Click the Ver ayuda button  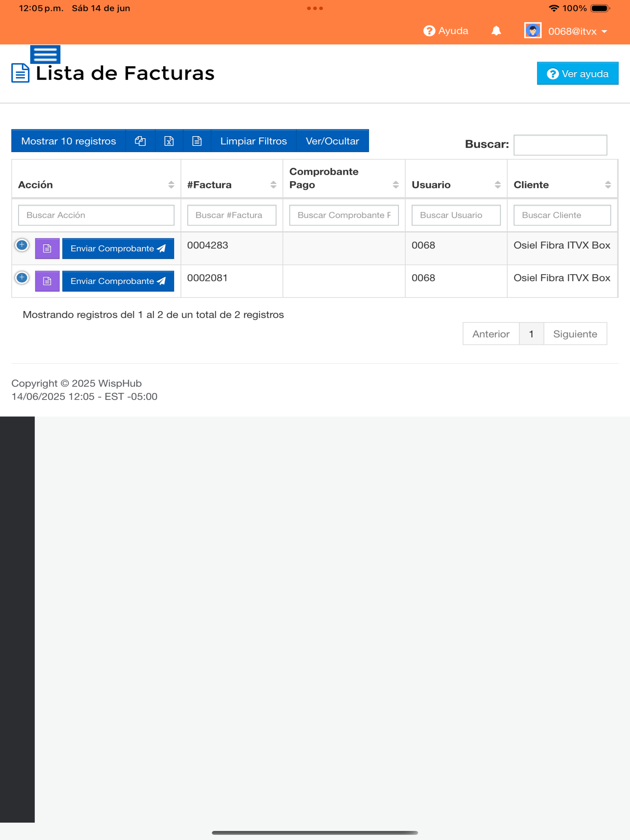coord(577,73)
